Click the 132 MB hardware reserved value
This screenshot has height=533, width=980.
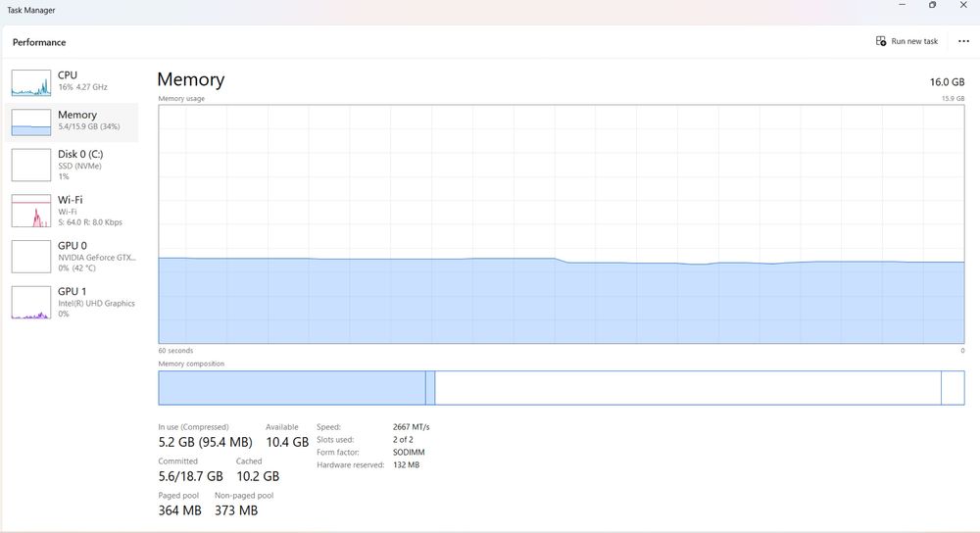[407, 464]
